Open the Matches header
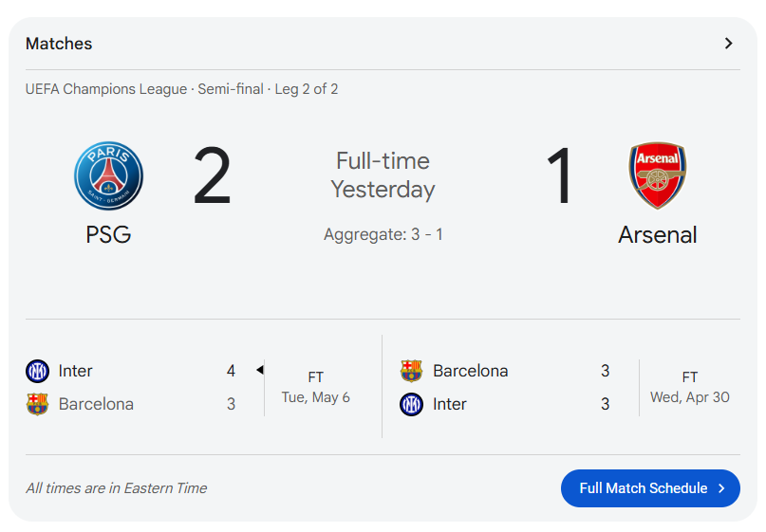 (x=59, y=44)
